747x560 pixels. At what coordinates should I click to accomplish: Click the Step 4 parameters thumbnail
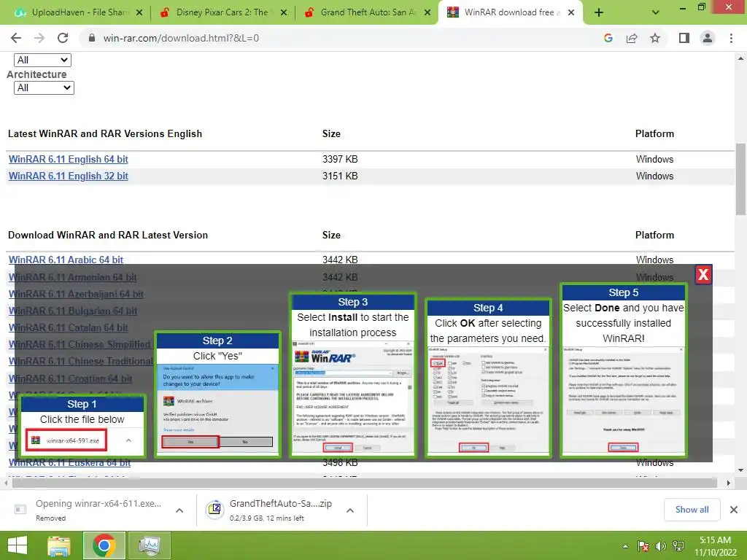coord(488,378)
